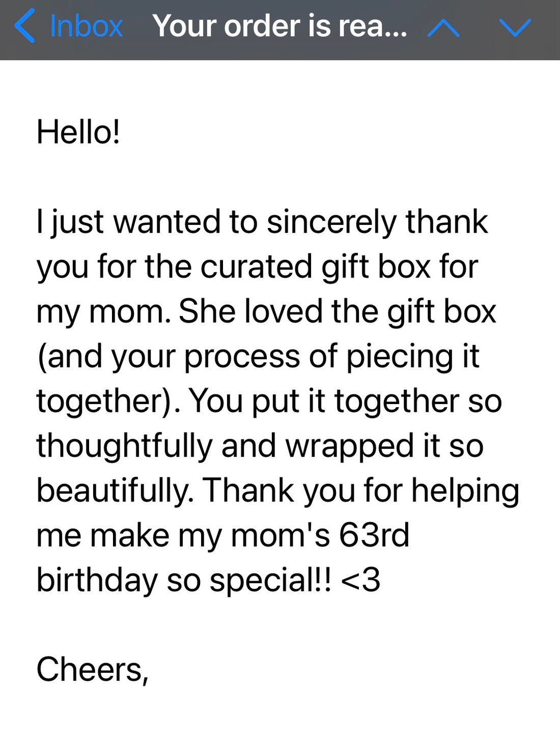Click 'Thank you for helping' text

pos(361,491)
